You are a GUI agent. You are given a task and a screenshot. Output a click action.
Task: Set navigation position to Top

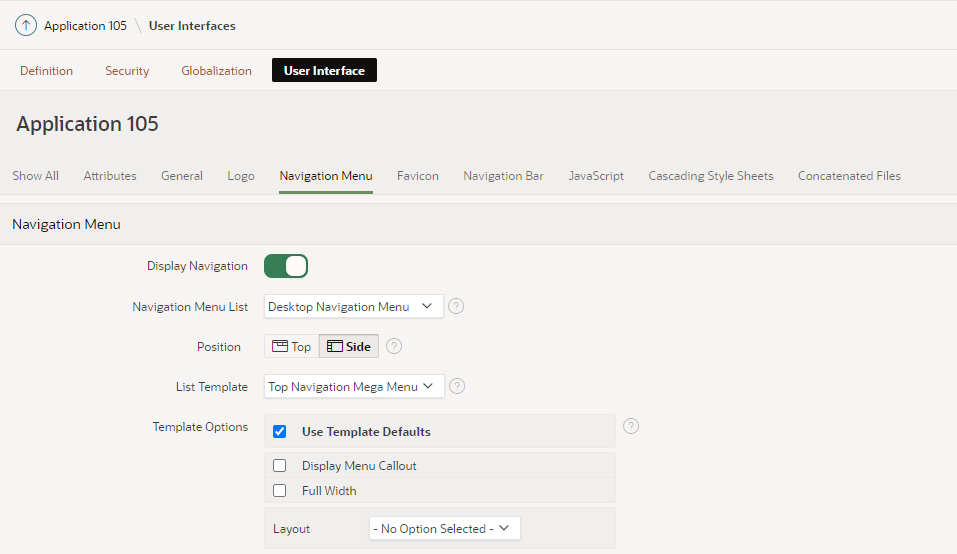(x=292, y=347)
